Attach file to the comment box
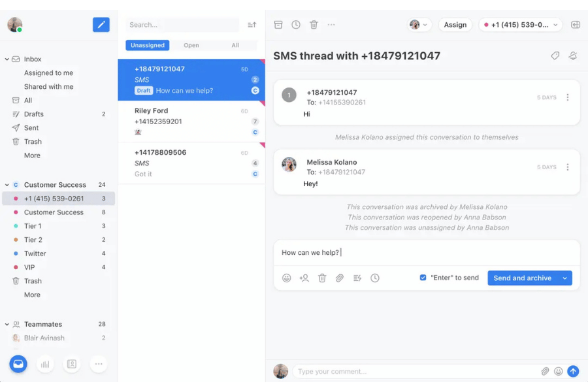The image size is (588, 392). click(x=545, y=371)
